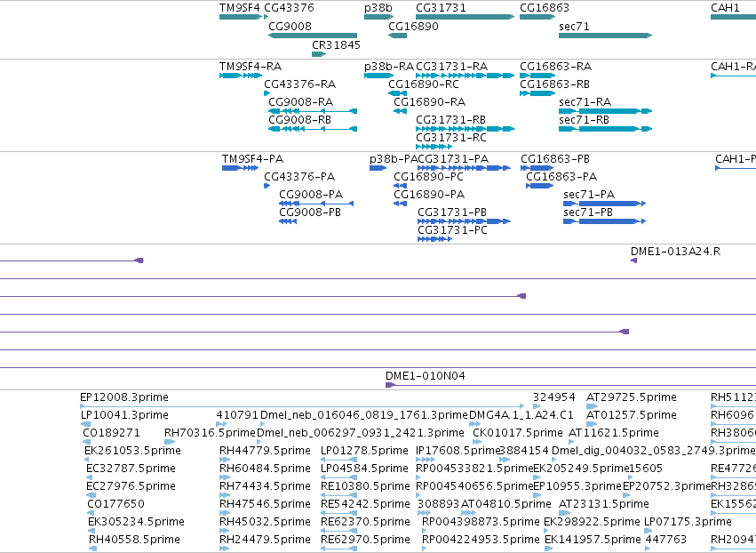Click CDS CG43376-PA label
This screenshot has height=553, width=756.
(x=298, y=177)
